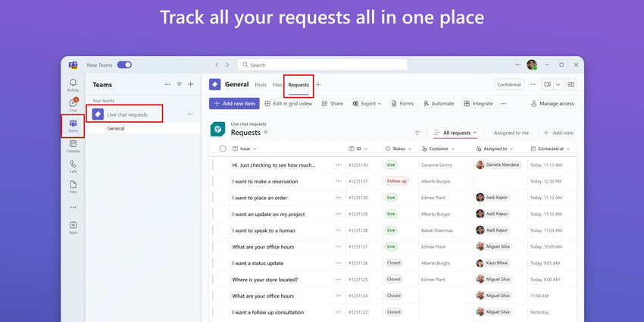The height and width of the screenshot is (322, 644).
Task: Open 'I want to speak to a human'
Action: click(264, 230)
